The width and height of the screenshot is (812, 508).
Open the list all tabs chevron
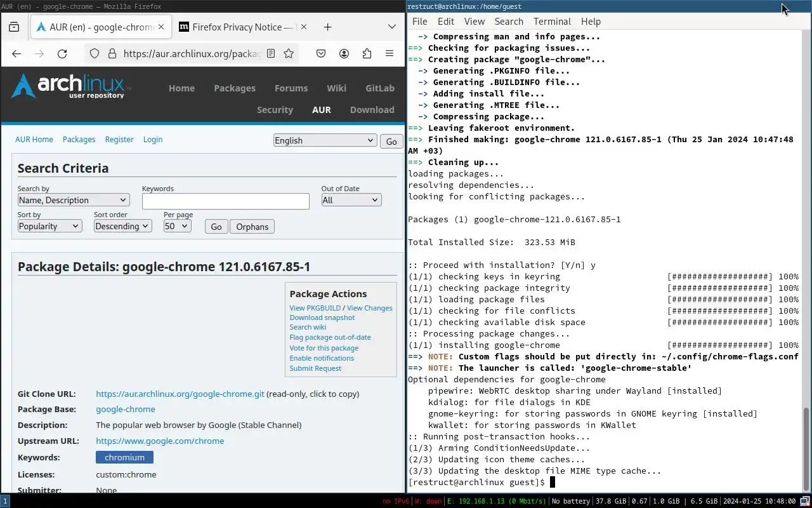click(391, 27)
